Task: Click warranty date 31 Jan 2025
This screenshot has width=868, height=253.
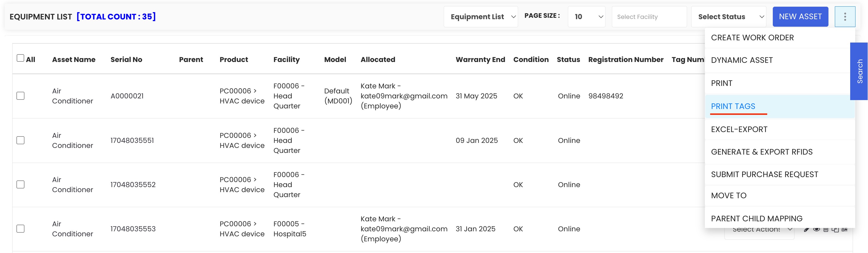Action: [475, 229]
